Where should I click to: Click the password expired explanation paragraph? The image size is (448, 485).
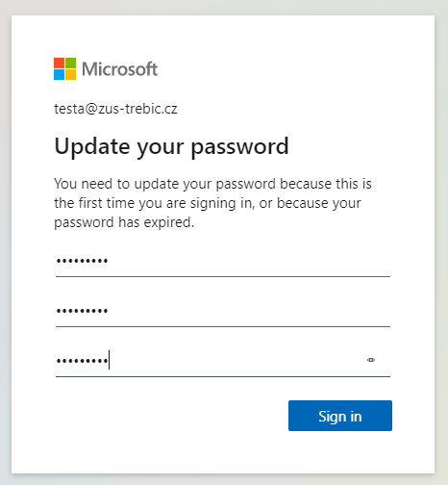(212, 203)
